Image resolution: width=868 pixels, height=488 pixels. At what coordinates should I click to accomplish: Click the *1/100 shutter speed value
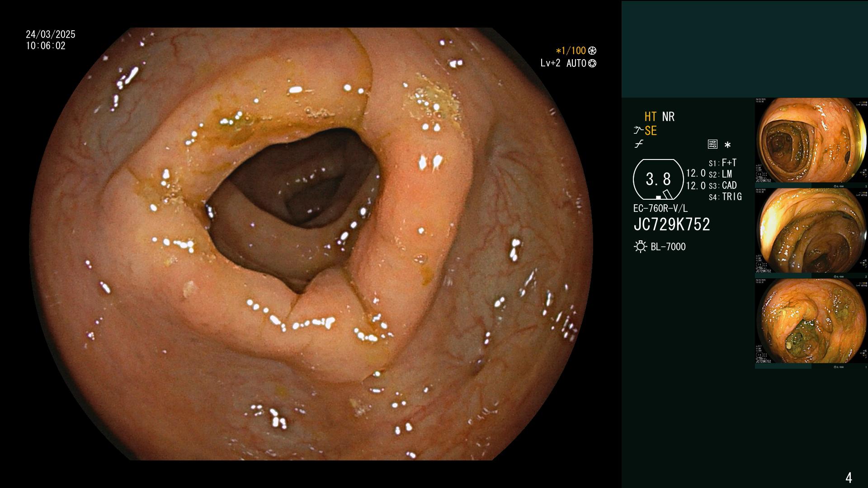click(571, 51)
